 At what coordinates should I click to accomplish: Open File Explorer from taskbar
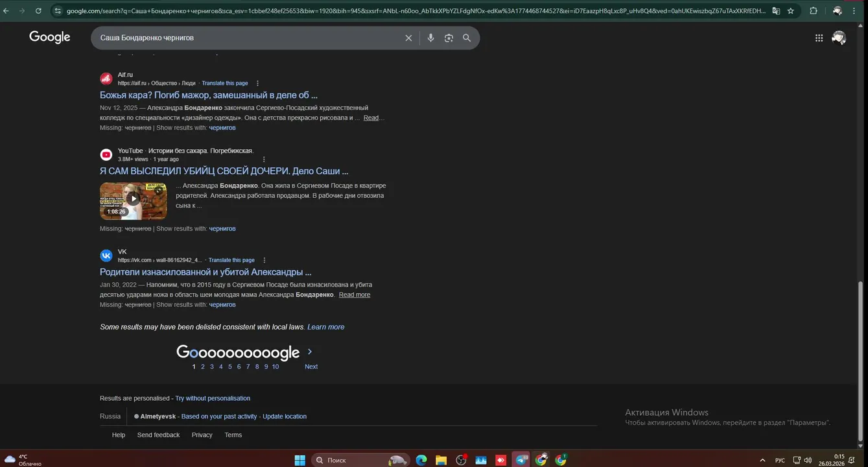[x=441, y=460]
